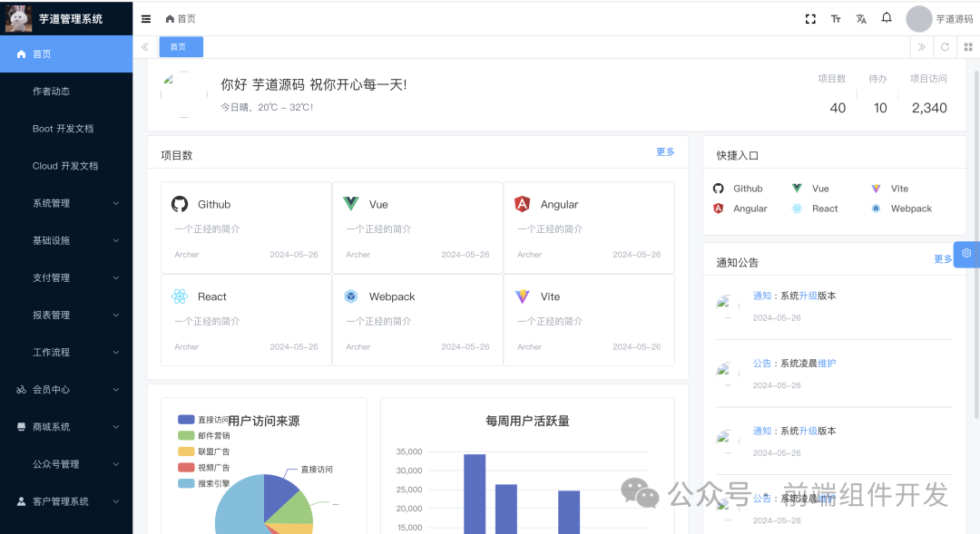The width and height of the screenshot is (980, 534).
Task: Switch to the 首页 page tab
Action: tap(181, 47)
